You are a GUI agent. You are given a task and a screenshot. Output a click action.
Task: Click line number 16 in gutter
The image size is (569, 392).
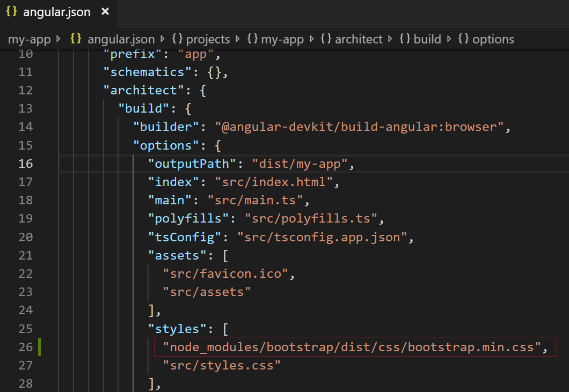pyautogui.click(x=25, y=164)
